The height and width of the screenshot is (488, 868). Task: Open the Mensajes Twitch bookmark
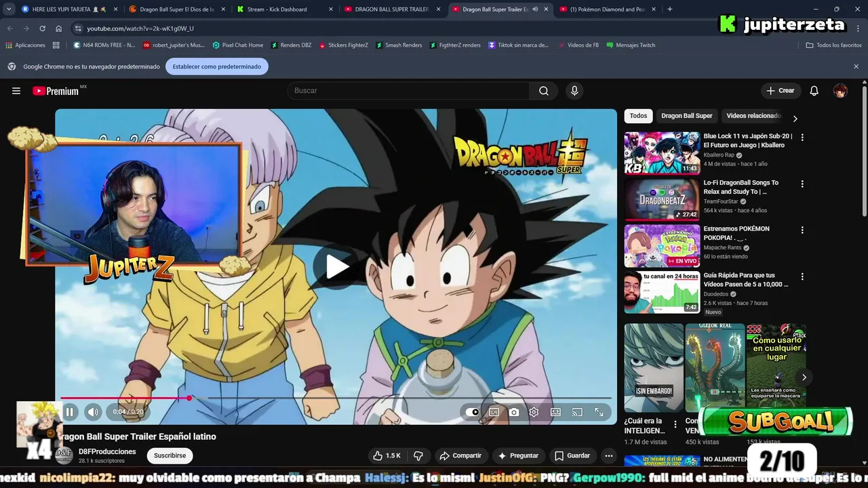[631, 45]
